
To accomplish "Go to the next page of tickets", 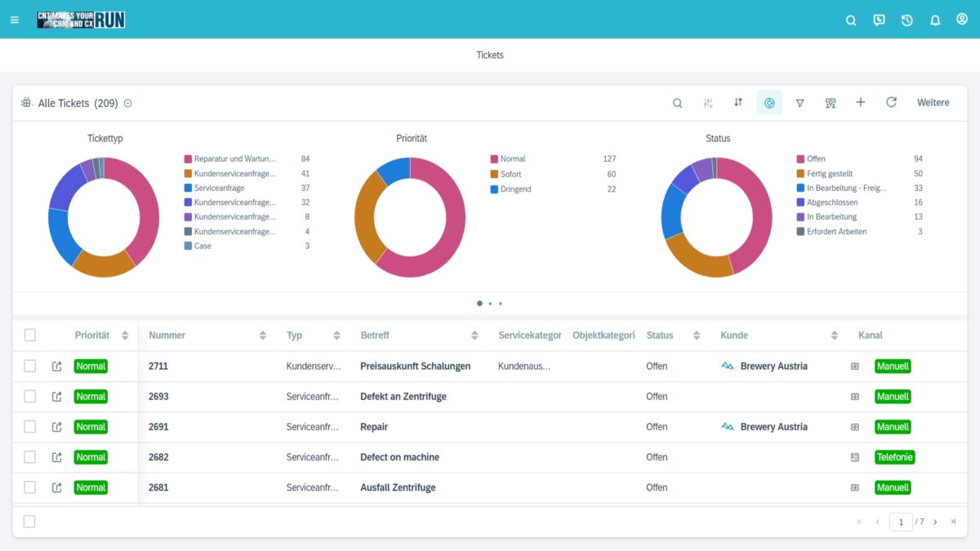I will pyautogui.click(x=935, y=522).
